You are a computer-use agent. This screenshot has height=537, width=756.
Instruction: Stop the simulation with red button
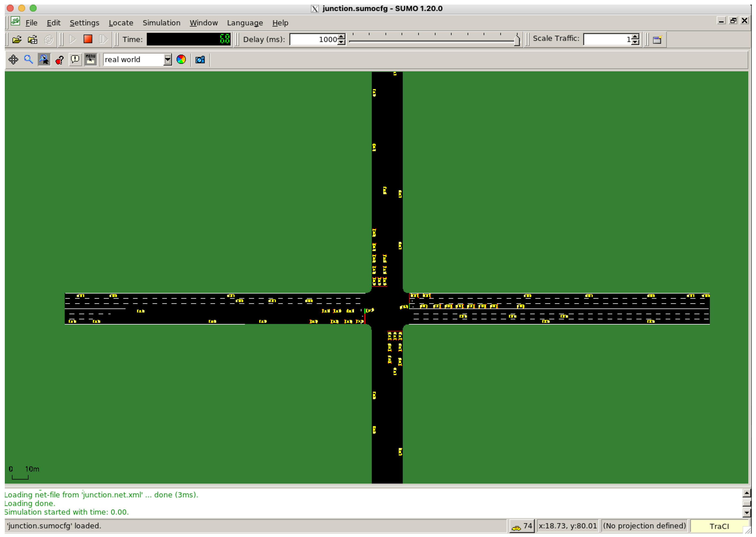[x=88, y=39]
